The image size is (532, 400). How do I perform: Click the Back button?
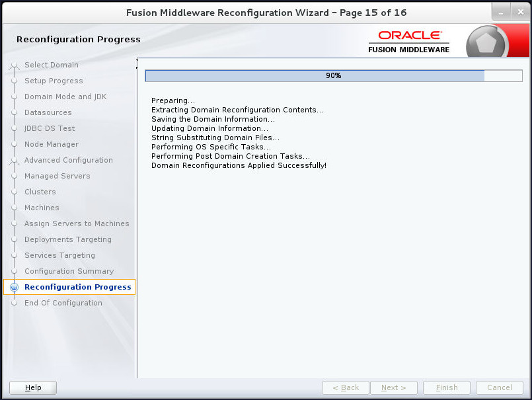click(x=346, y=387)
